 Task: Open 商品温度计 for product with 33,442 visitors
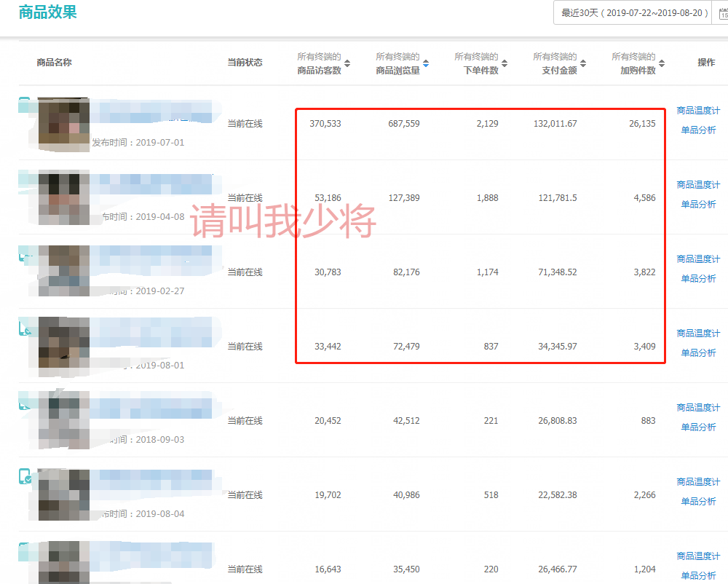click(698, 334)
